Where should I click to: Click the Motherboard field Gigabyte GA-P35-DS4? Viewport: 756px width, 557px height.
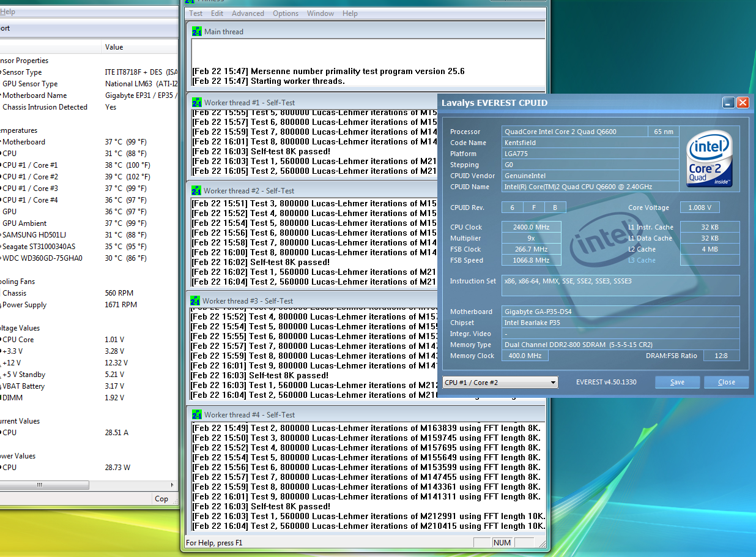pyautogui.click(x=621, y=312)
